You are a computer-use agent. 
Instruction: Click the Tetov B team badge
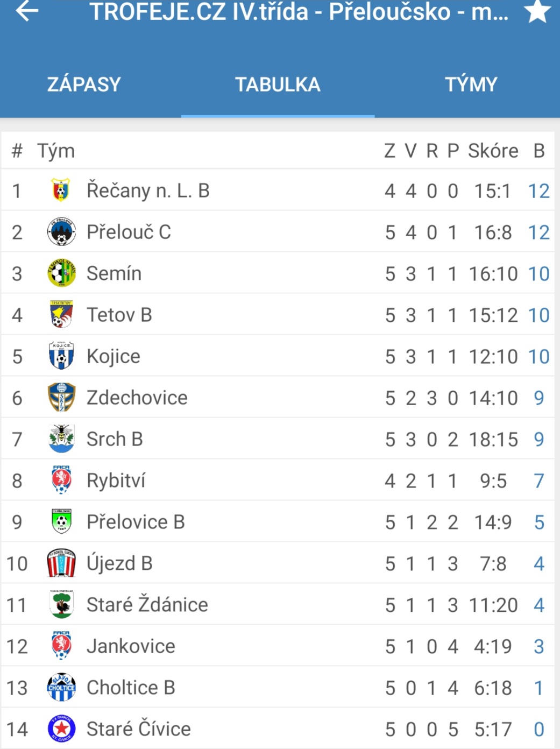(x=61, y=315)
